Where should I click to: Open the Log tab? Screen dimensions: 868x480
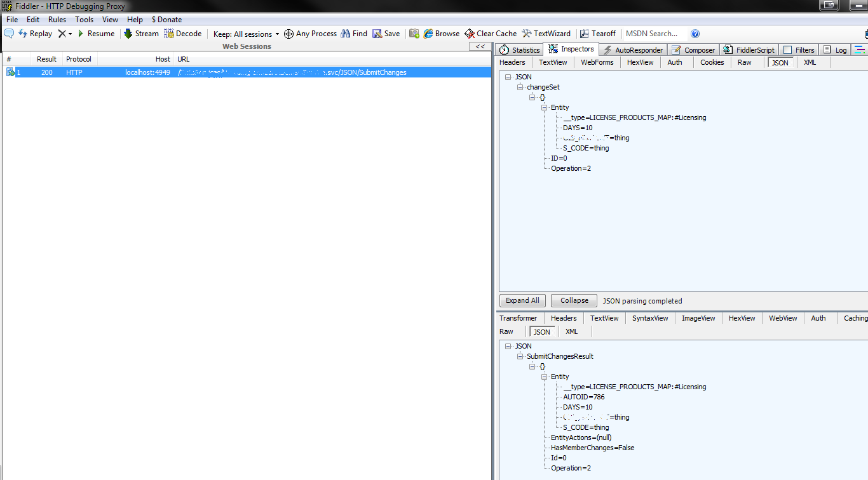point(835,50)
